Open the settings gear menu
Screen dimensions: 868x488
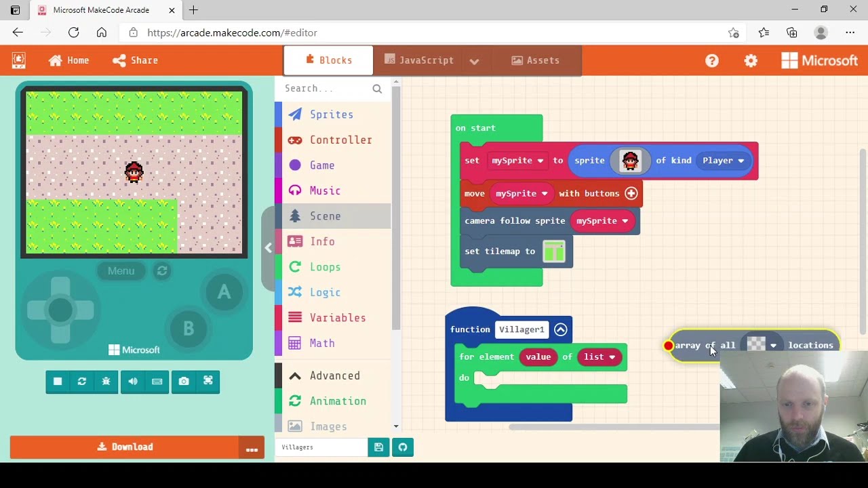pos(751,60)
